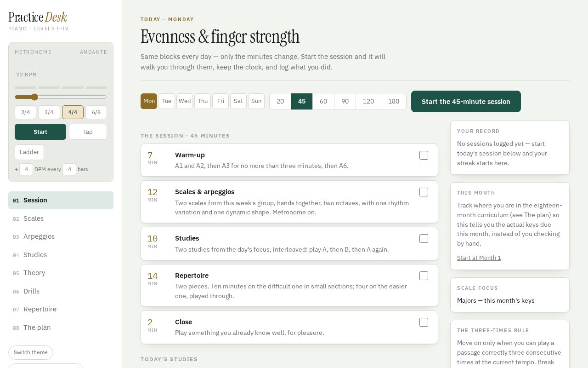Edit the bars interval field
This screenshot has width=588, height=368.
69,169
